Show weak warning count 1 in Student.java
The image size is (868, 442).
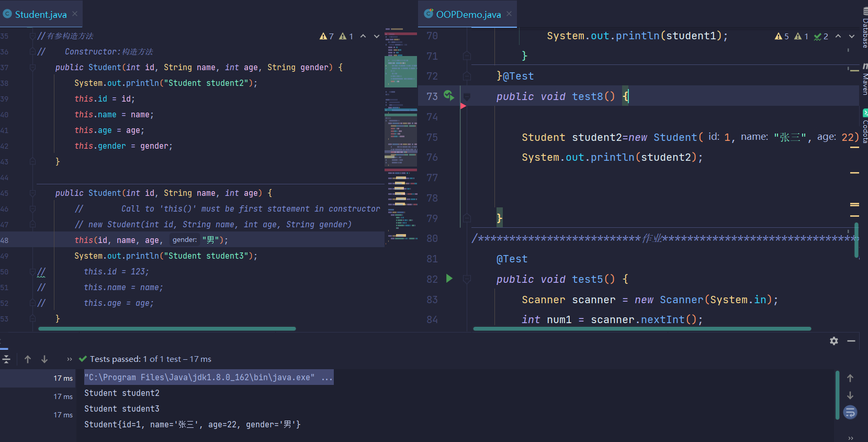(346, 36)
